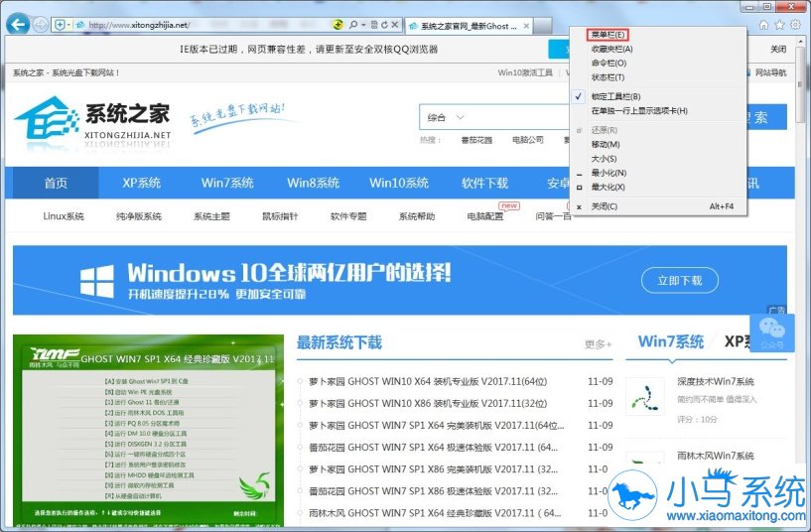
Task: Open the Win10系统 nav tab
Action: [399, 183]
